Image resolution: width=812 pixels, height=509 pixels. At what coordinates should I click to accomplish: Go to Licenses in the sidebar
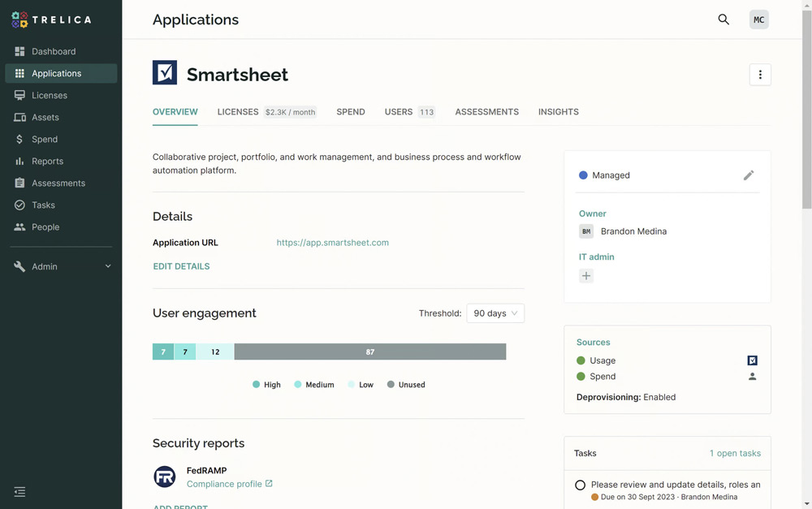pyautogui.click(x=61, y=95)
